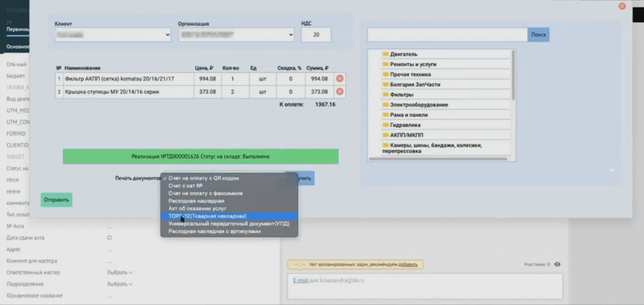
Task: Click the НДС value input field
Action: pyautogui.click(x=316, y=35)
